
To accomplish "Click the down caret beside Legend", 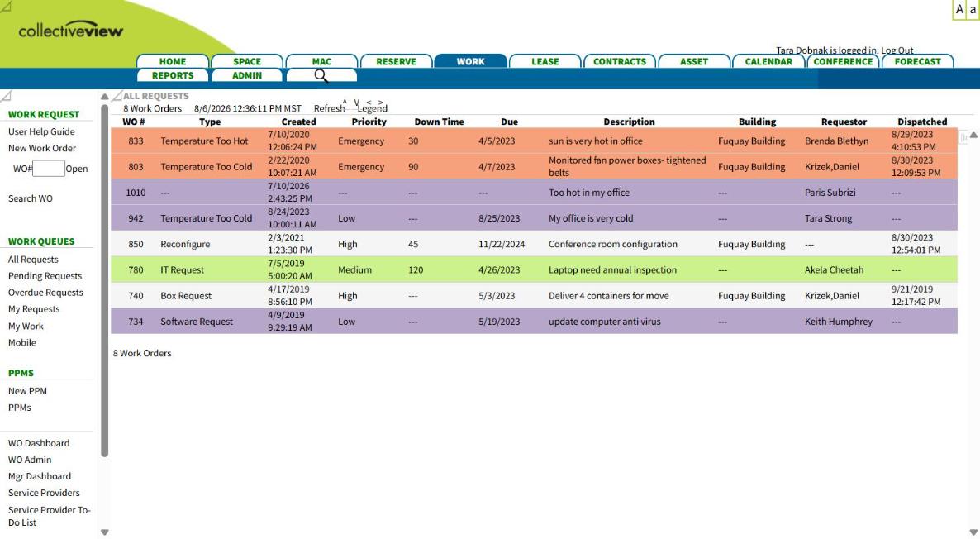I will pyautogui.click(x=356, y=102).
